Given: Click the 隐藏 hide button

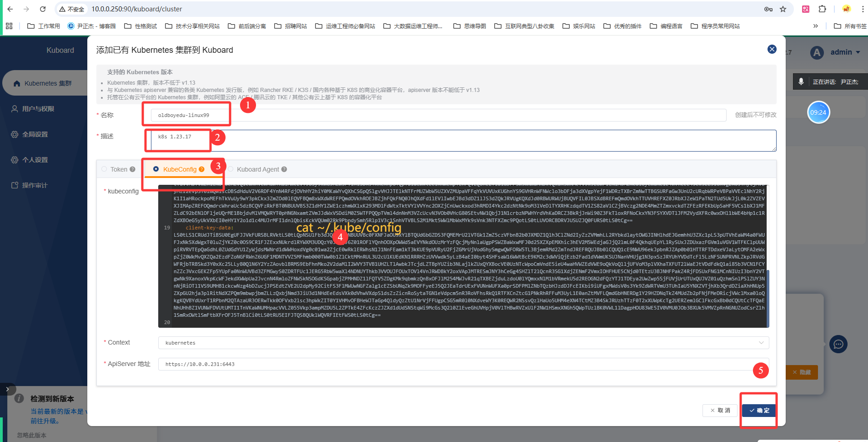Looking at the screenshot, I should click(x=802, y=372).
